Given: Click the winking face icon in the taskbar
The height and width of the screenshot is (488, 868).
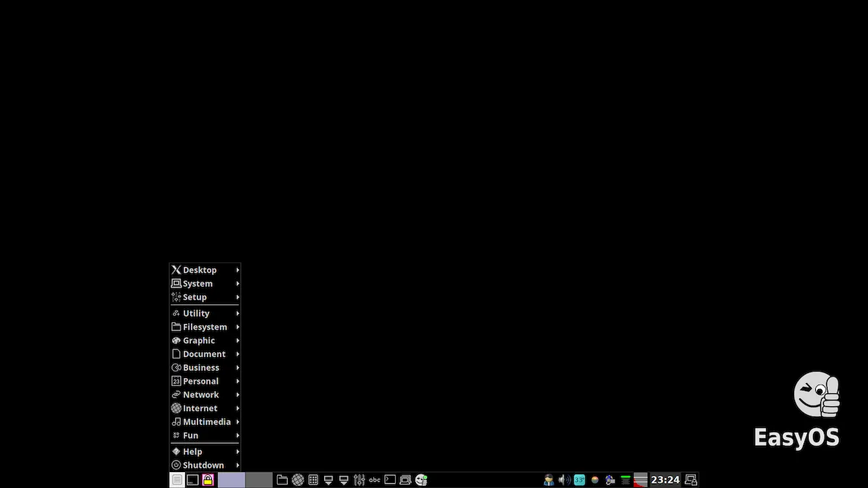Looking at the screenshot, I should pos(421,479).
